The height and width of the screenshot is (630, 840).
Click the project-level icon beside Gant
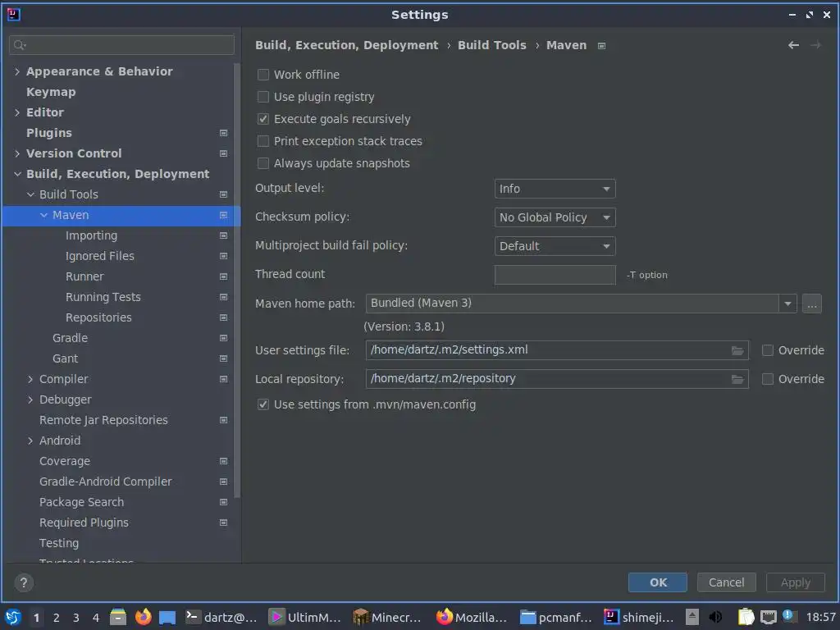pos(223,358)
